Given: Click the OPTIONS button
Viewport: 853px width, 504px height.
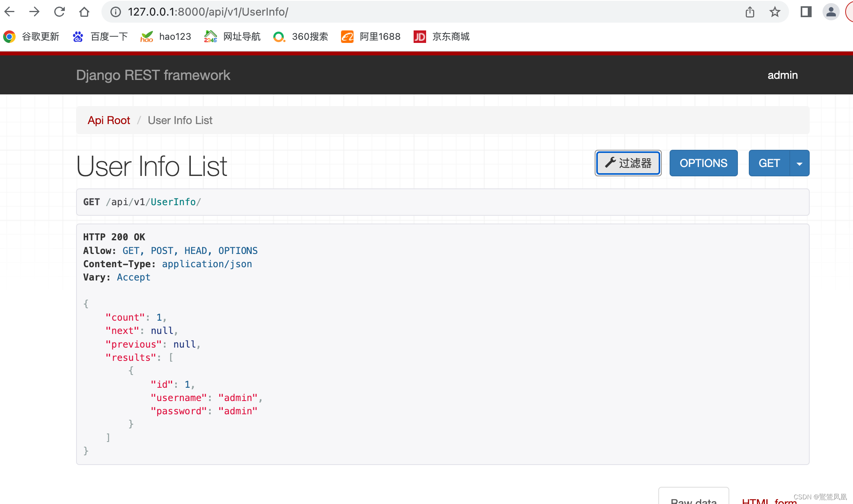Looking at the screenshot, I should click(x=704, y=163).
